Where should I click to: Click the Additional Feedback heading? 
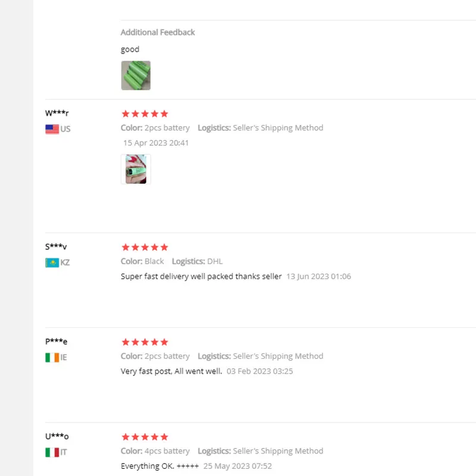(158, 32)
